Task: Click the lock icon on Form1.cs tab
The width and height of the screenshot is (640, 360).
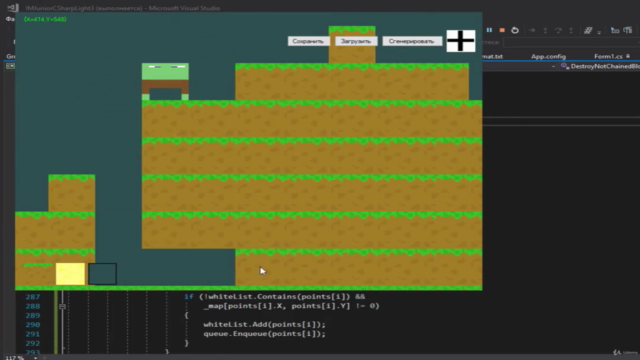Action: click(628, 56)
